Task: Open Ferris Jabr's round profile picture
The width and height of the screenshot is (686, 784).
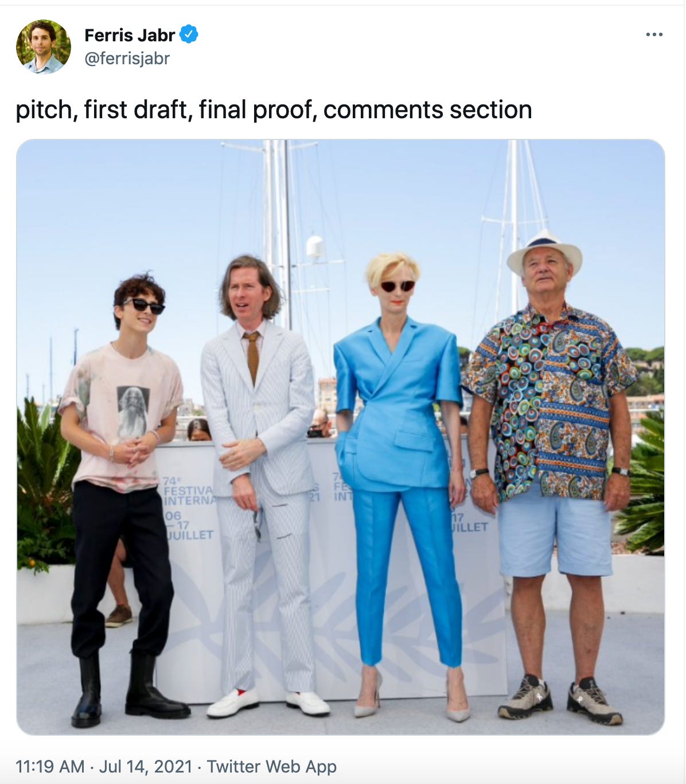Action: [44, 46]
